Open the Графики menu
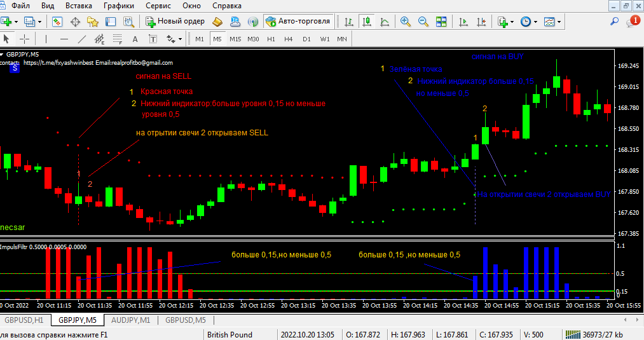644x340 pixels. click(120, 6)
